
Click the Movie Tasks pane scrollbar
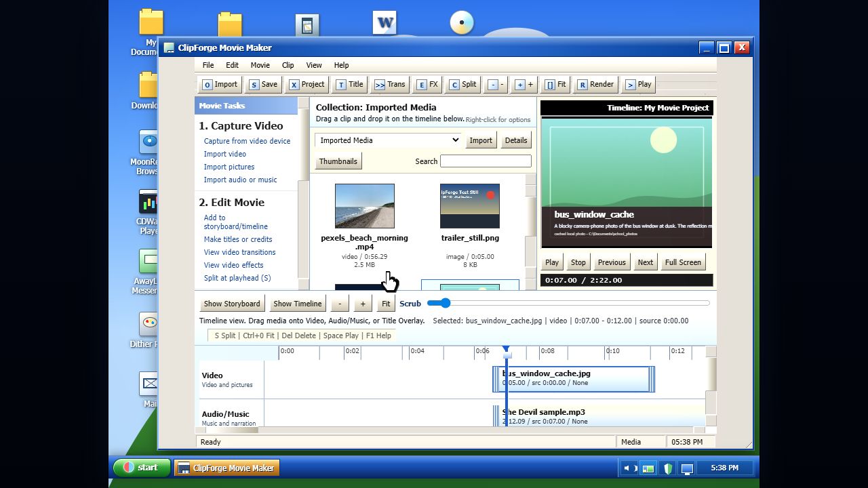coord(303,194)
